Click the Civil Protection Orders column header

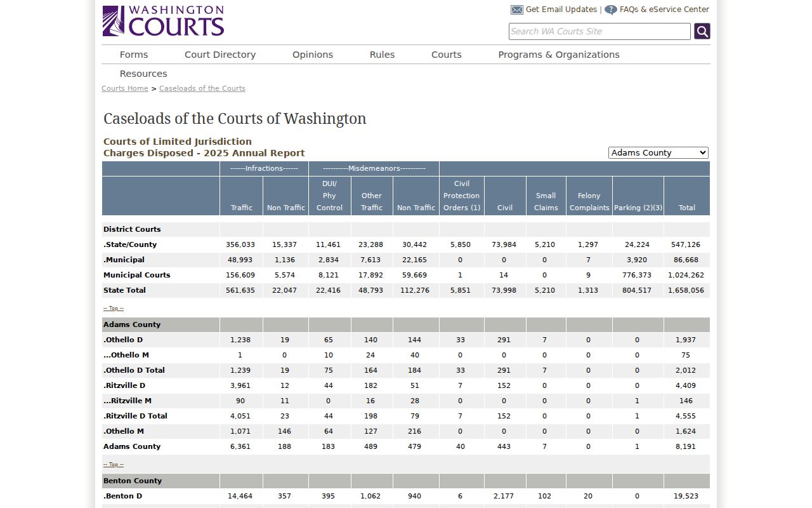(462, 196)
